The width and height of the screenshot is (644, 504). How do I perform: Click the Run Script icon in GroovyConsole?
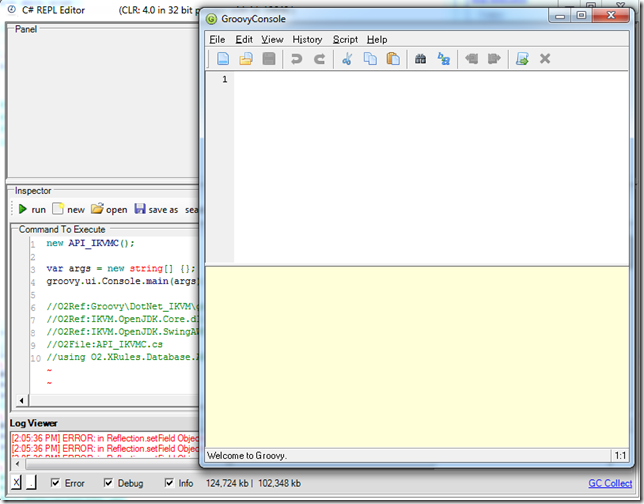pos(521,59)
